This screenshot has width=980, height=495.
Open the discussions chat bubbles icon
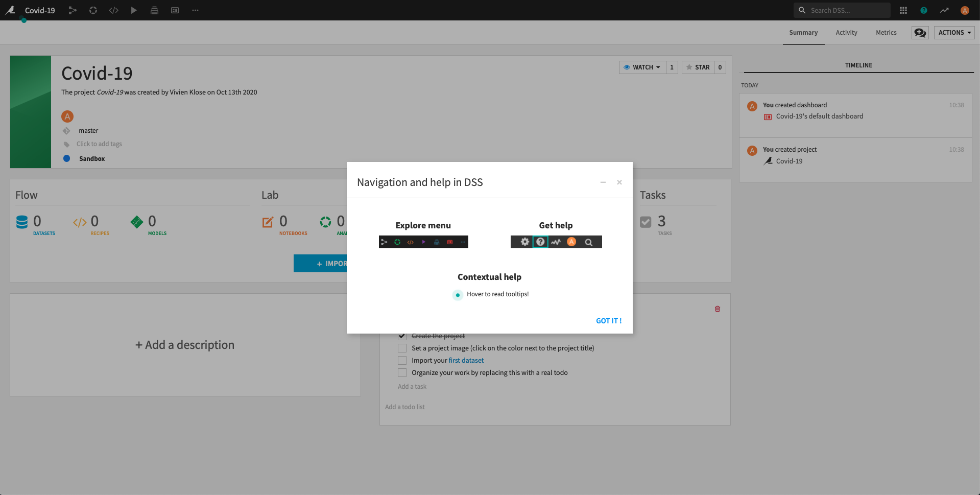(920, 33)
